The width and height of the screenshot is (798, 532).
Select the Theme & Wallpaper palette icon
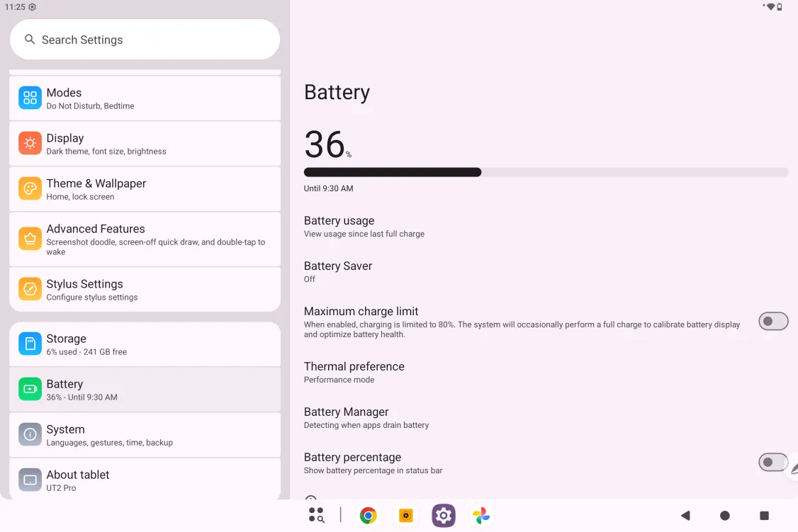click(30, 188)
